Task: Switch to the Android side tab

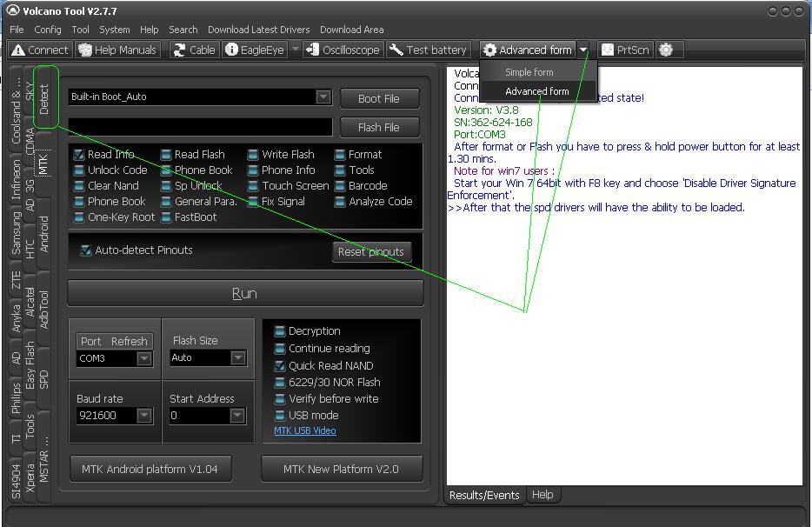Action: point(44,234)
